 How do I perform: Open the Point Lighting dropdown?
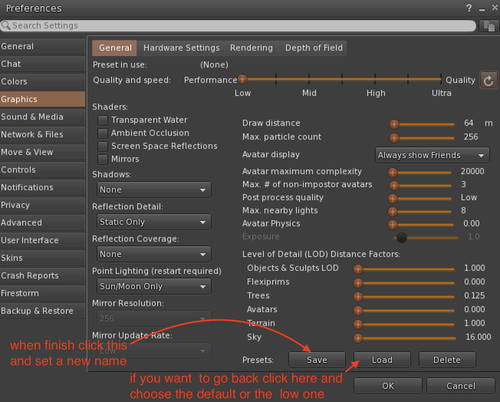point(154,286)
